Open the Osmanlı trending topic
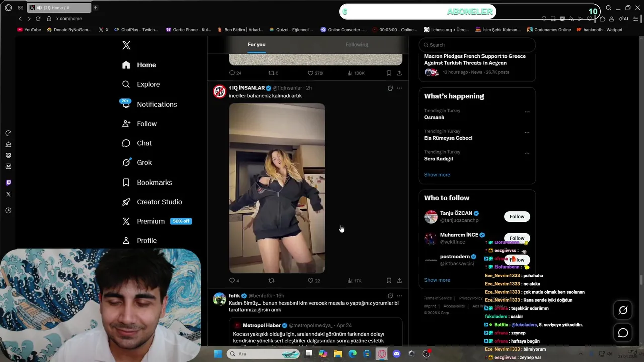Image resolution: width=644 pixels, height=362 pixels. click(434, 117)
